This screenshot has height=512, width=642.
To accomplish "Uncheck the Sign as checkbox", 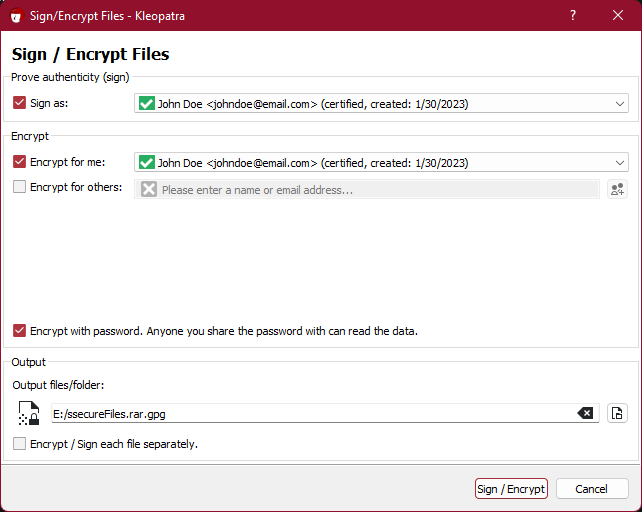I will point(19,102).
